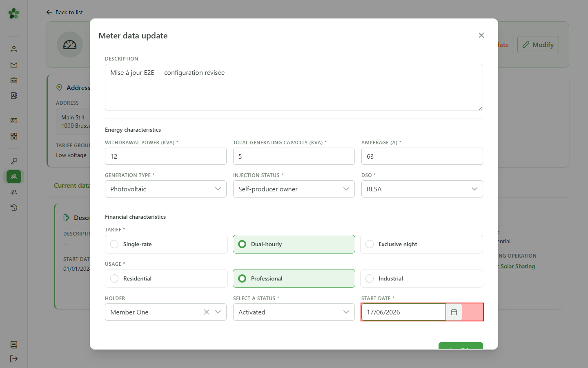588x368 pixels.
Task: Clear the Member One holder selection
Action: coord(207,312)
